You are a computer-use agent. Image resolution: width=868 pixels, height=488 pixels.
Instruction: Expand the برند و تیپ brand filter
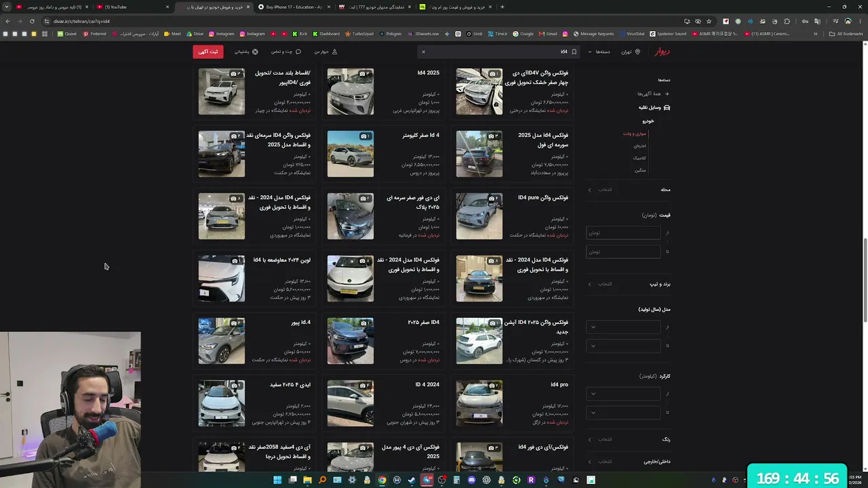point(628,284)
